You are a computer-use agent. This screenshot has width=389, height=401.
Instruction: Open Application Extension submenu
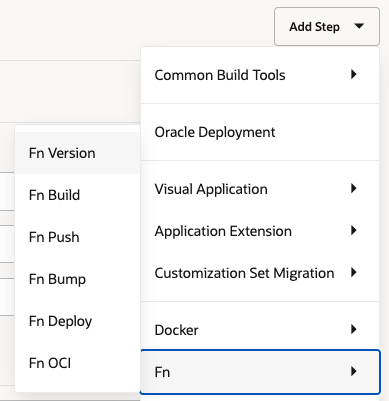[x=260, y=231]
